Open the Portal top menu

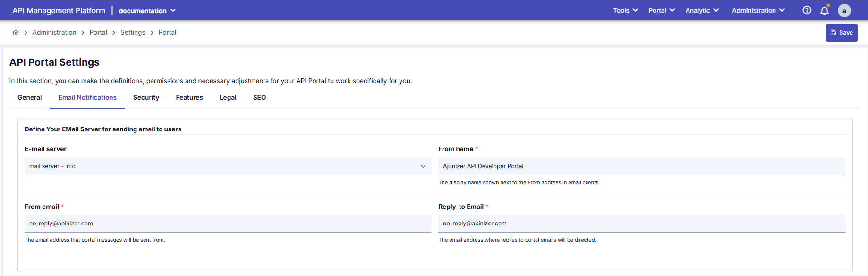tap(661, 10)
